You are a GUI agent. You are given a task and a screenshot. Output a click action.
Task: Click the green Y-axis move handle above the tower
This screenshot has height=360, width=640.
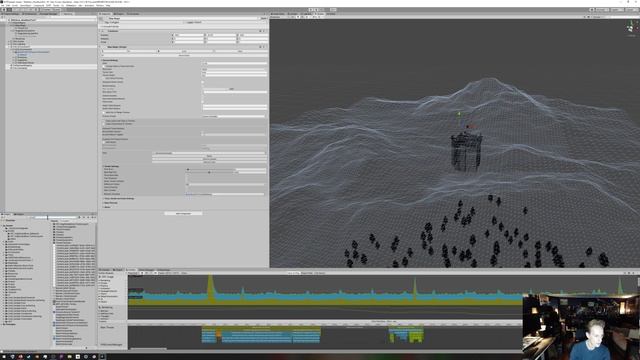pyautogui.click(x=459, y=114)
